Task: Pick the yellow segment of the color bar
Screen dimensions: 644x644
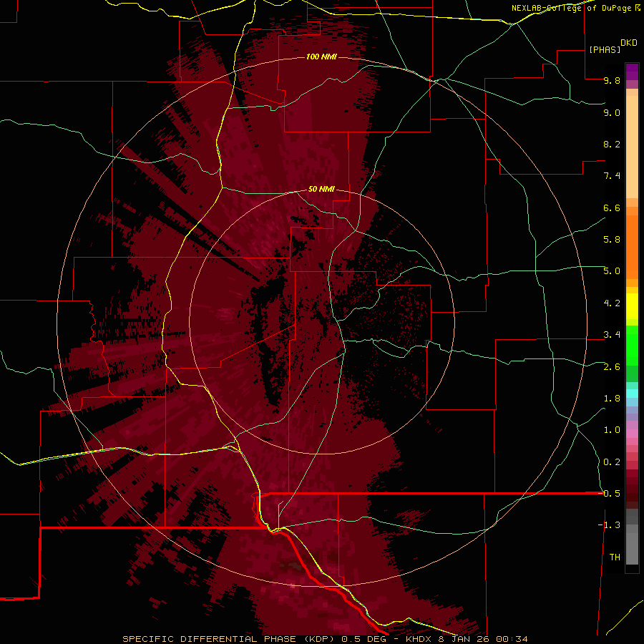Action: [632, 306]
